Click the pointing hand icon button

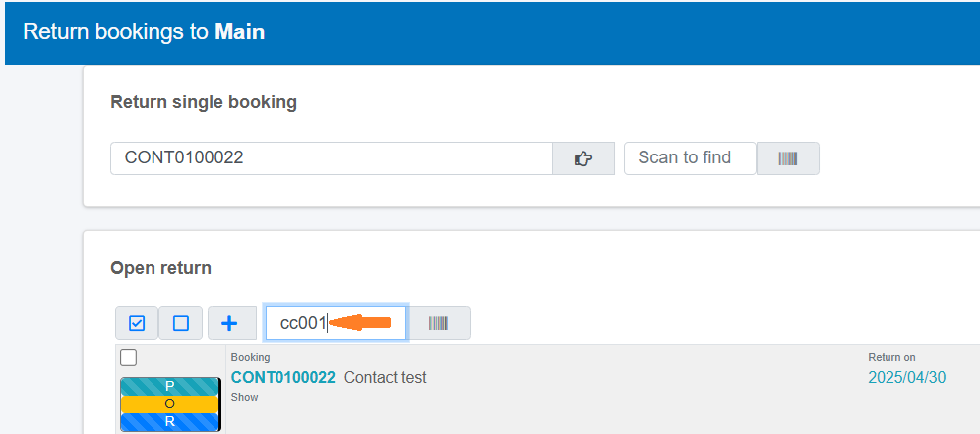point(582,158)
